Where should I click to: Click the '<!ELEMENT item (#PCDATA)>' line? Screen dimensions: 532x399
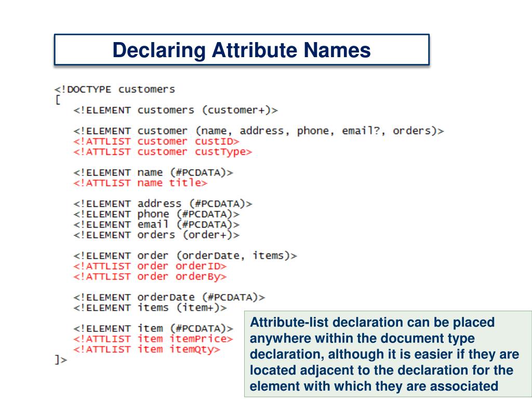153,329
